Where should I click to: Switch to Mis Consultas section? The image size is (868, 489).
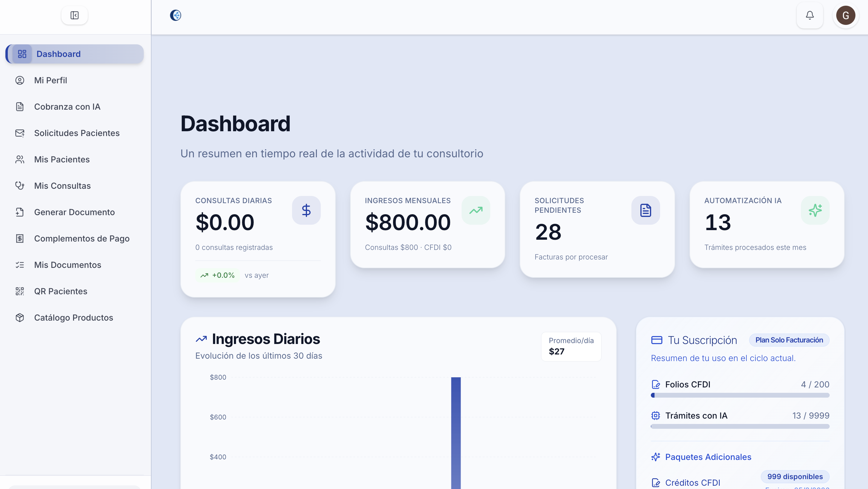point(62,185)
